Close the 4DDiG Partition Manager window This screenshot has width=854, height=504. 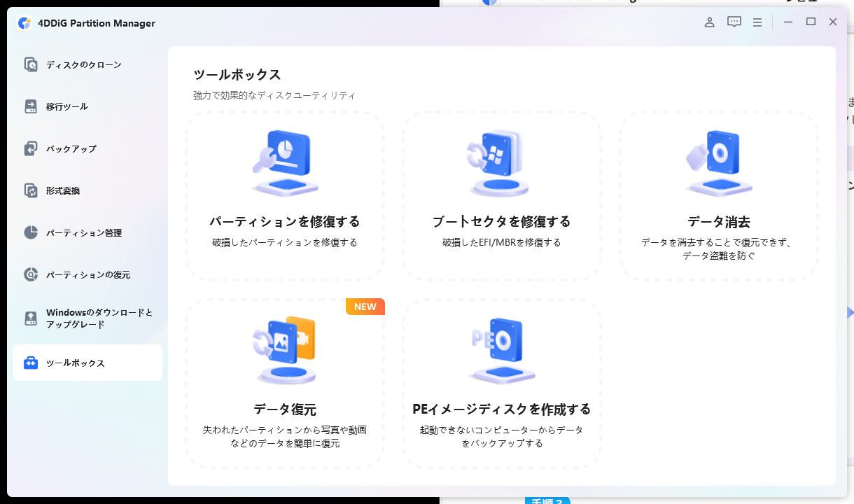pyautogui.click(x=833, y=22)
